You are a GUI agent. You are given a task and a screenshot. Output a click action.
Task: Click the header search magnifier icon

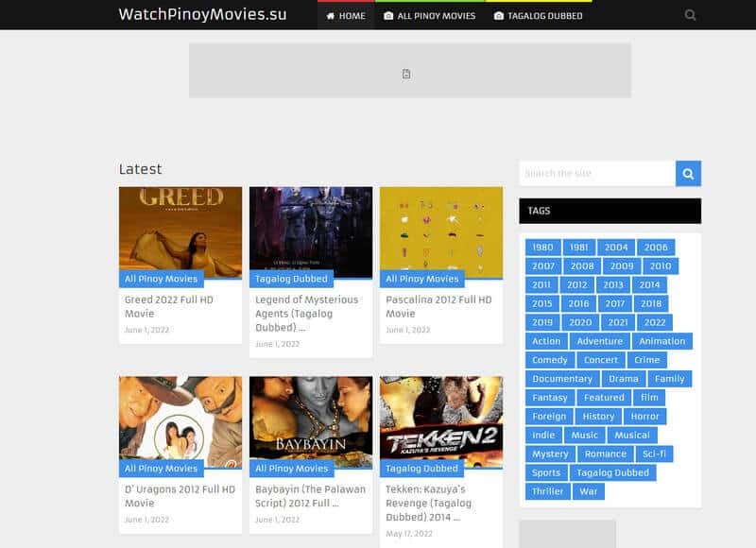click(x=690, y=15)
